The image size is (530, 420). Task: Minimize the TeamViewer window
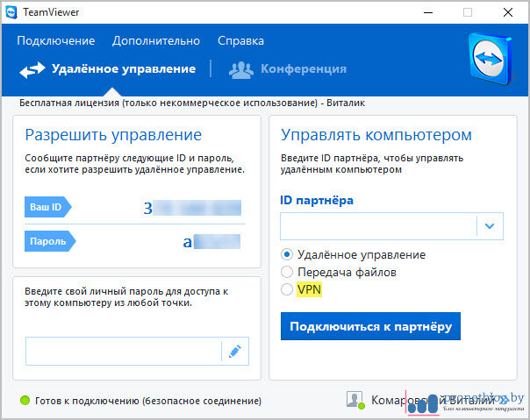point(428,12)
